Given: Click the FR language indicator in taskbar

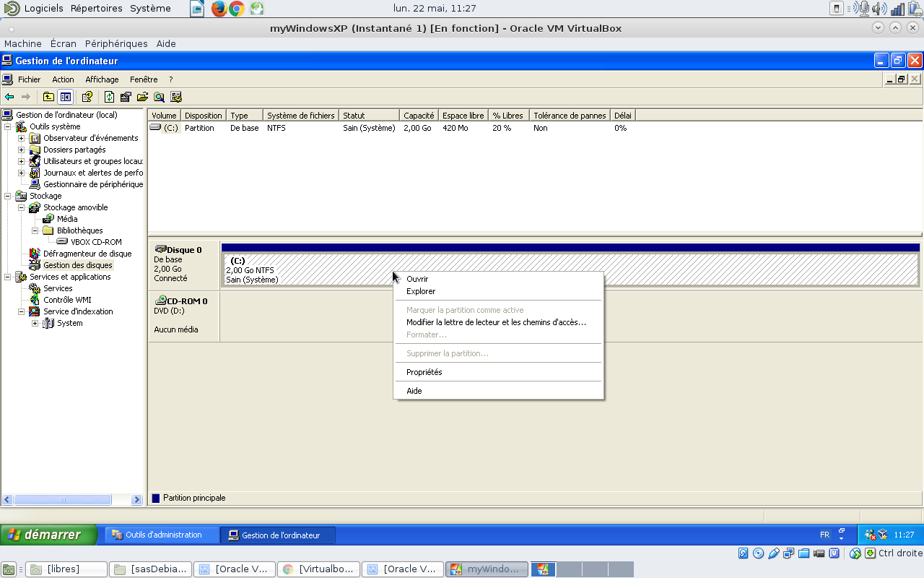Looking at the screenshot, I should (825, 535).
